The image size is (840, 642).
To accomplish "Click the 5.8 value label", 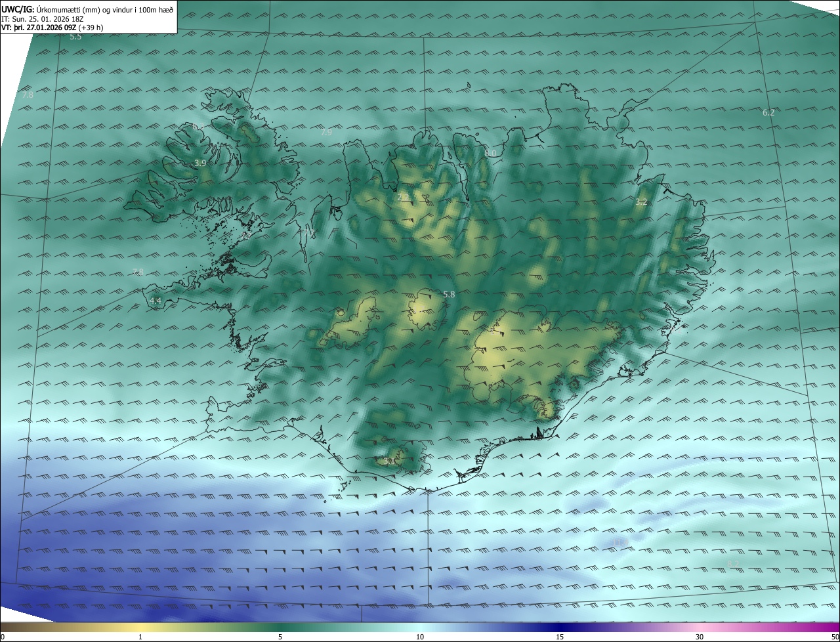I will click(x=449, y=294).
